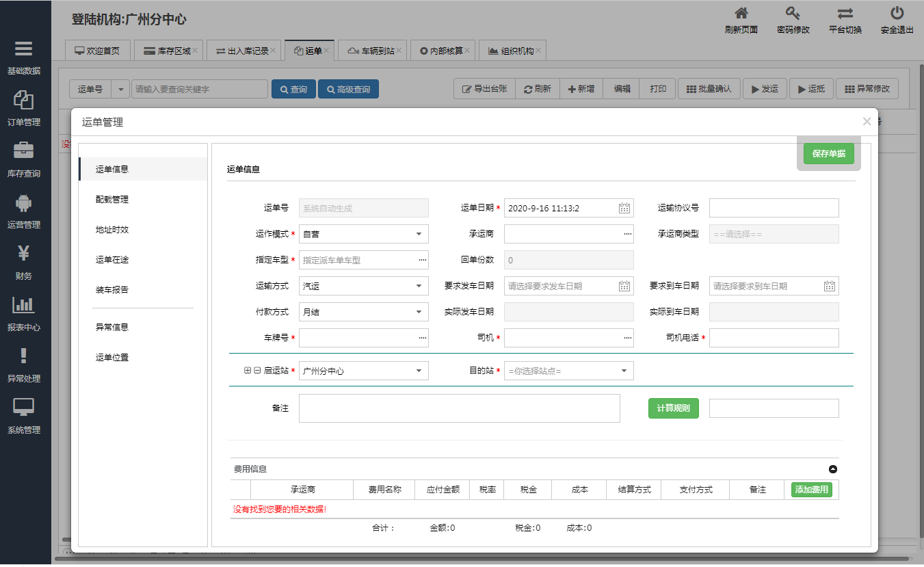Click the 保存单据 button
The height and width of the screenshot is (567, 924).
829,154
